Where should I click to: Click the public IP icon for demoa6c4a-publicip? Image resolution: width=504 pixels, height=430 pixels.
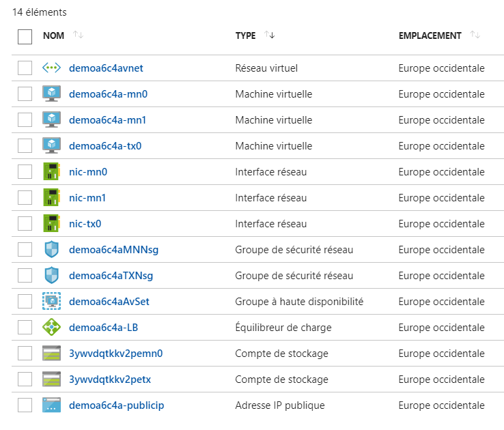52,405
